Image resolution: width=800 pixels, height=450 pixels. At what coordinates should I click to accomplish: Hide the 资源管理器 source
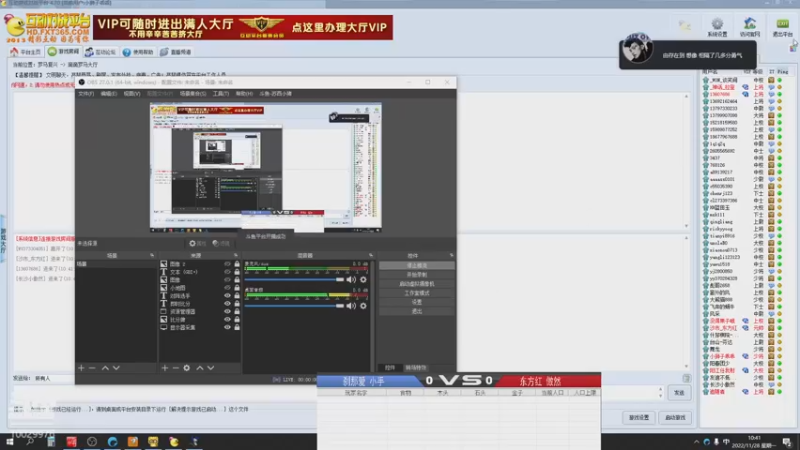coord(227,311)
